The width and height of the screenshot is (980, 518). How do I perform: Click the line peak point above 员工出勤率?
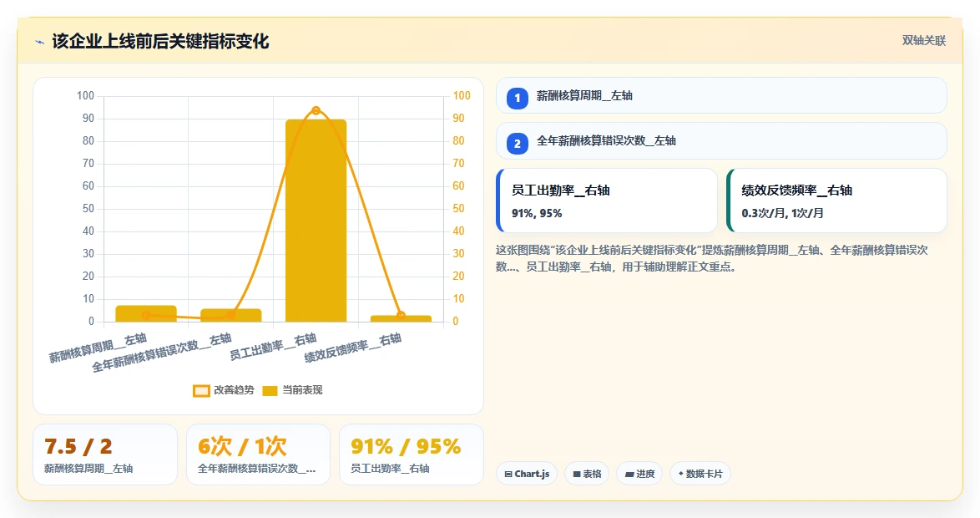coord(316,111)
